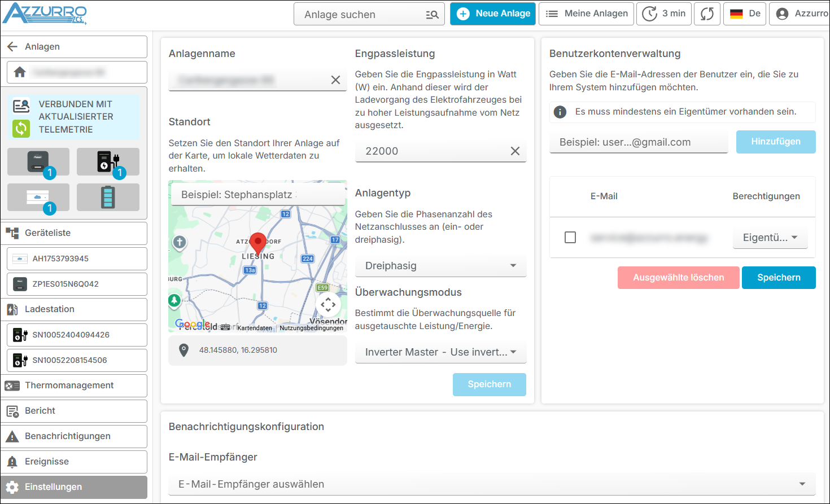Click the EV charging station icon tile

pyautogui.click(x=108, y=162)
